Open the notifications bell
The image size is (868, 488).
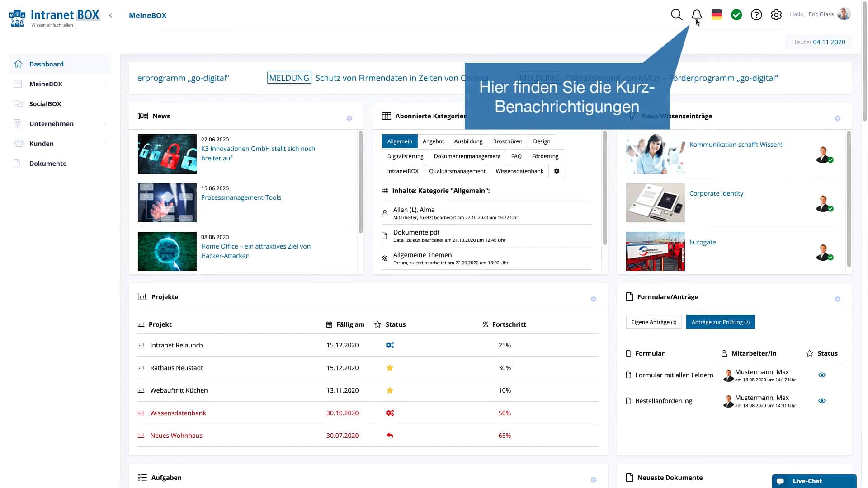pyautogui.click(x=697, y=15)
